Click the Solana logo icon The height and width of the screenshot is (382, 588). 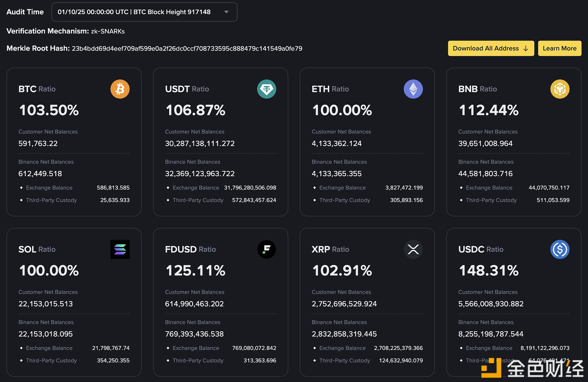click(120, 249)
